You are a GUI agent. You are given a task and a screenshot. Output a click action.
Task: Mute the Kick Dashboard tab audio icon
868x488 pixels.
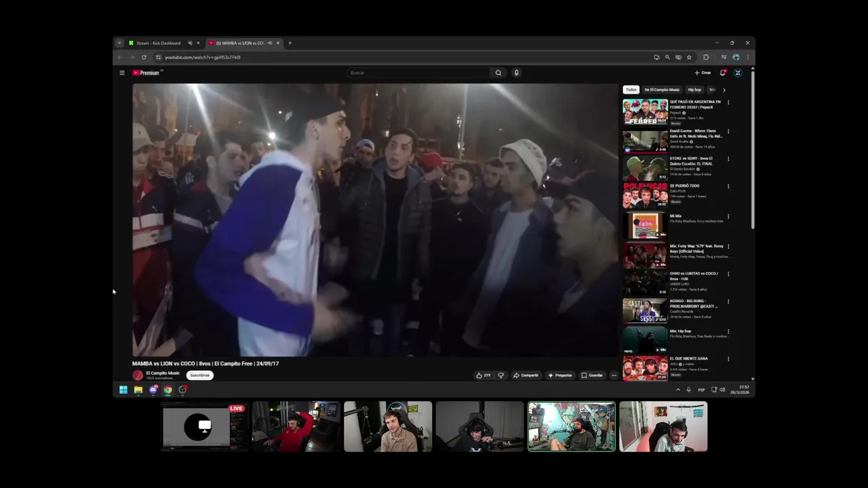[x=190, y=43]
